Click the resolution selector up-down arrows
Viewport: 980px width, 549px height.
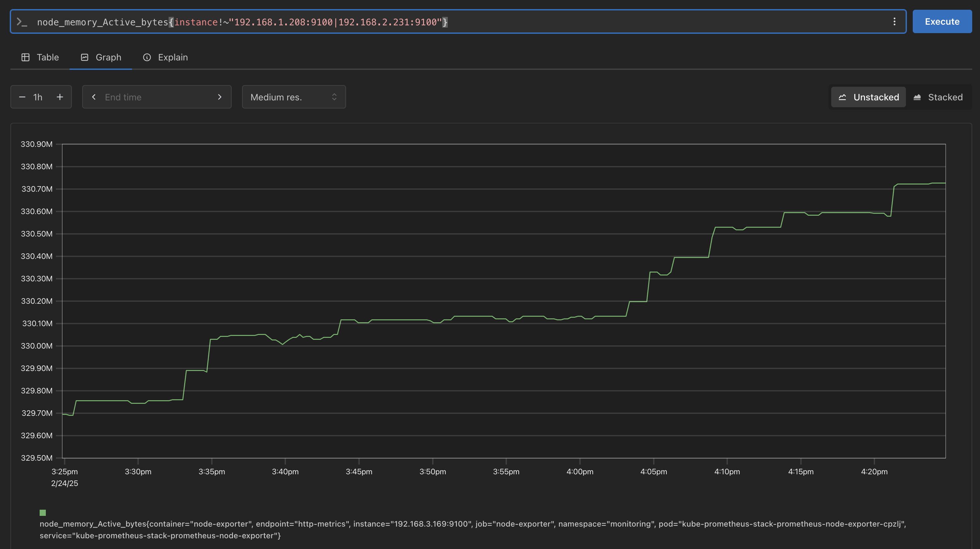tap(334, 97)
